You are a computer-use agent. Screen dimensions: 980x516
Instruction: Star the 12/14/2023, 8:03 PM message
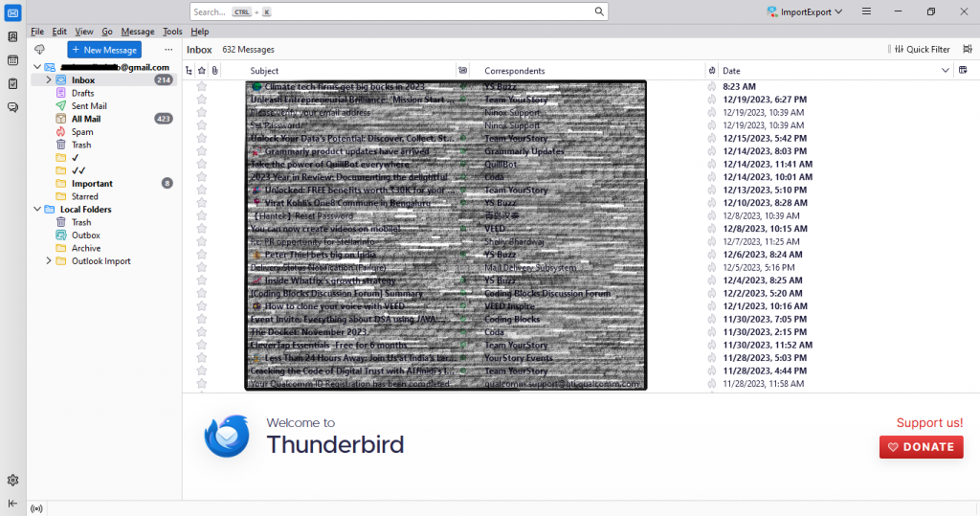(x=202, y=151)
